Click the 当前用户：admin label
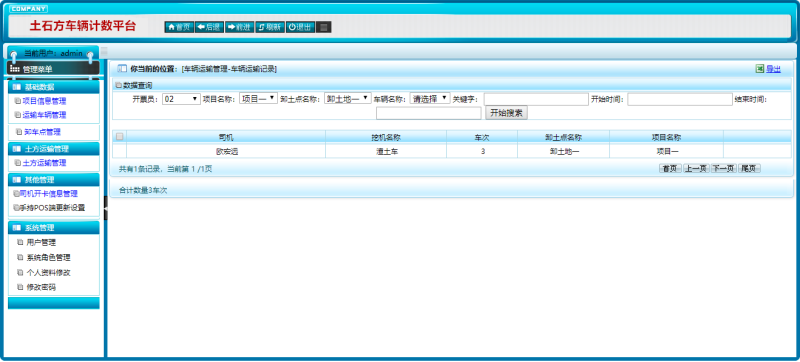Image resolution: width=800 pixels, height=362 pixels. [53, 53]
